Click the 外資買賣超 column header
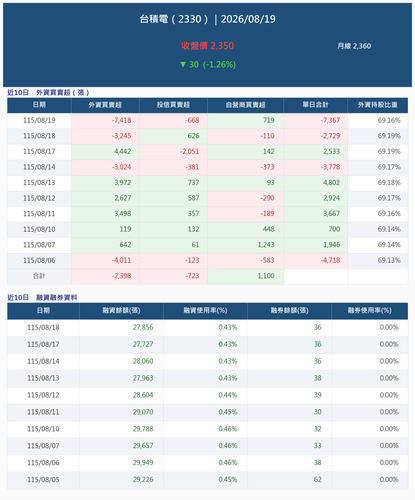Image resolution: width=415 pixels, height=500 pixels. [x=105, y=105]
